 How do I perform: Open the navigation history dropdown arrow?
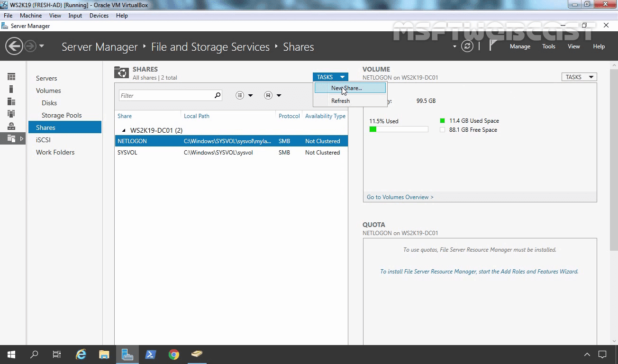42,46
